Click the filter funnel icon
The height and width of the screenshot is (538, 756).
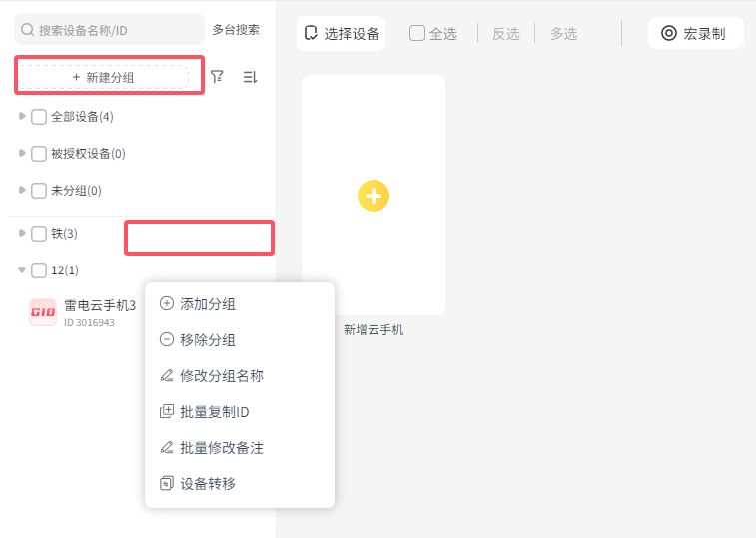(x=217, y=77)
